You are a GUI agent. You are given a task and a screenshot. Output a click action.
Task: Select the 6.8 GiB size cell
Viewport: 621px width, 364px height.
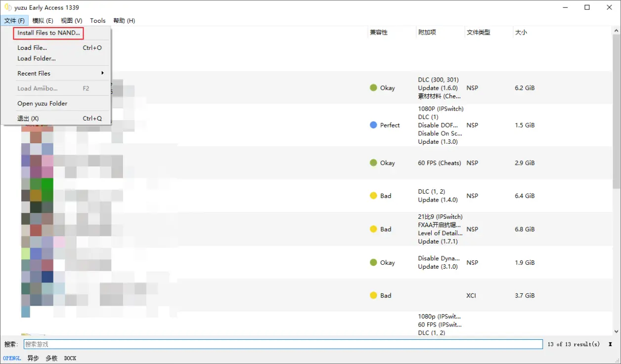(x=525, y=229)
